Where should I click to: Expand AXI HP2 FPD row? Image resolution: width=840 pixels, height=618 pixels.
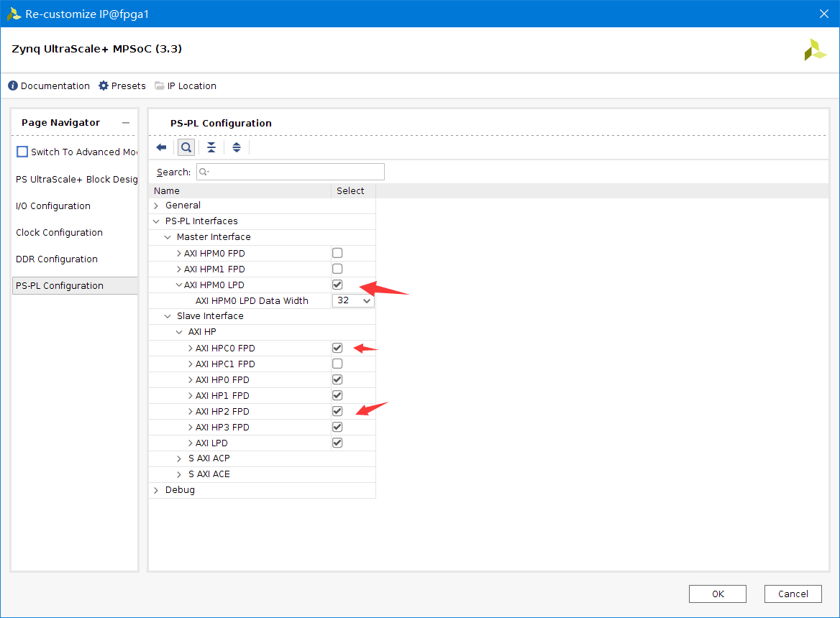190,411
